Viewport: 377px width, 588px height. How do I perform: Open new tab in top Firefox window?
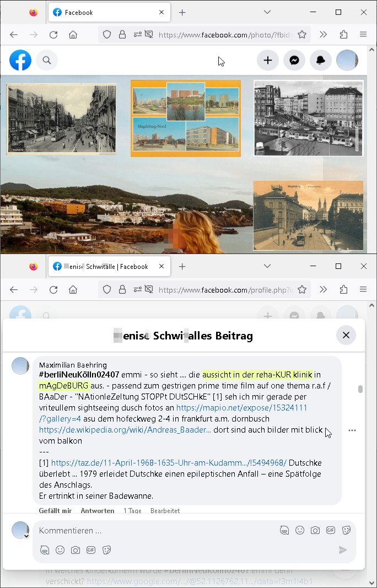click(182, 12)
